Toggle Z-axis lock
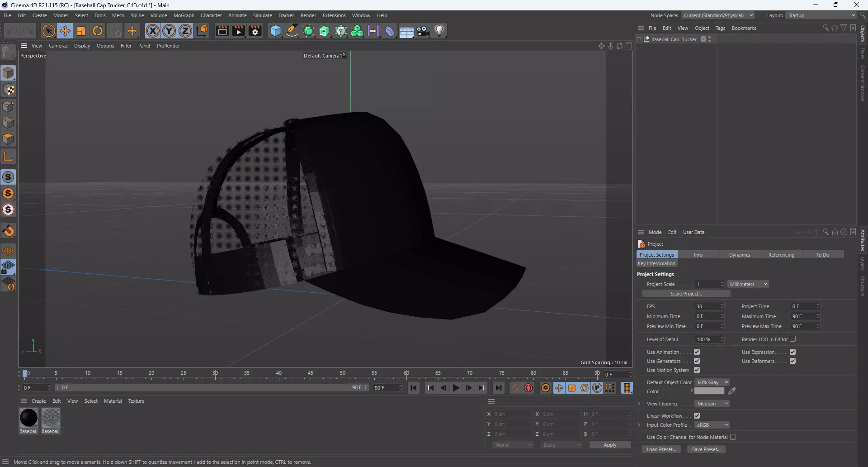 (x=185, y=31)
